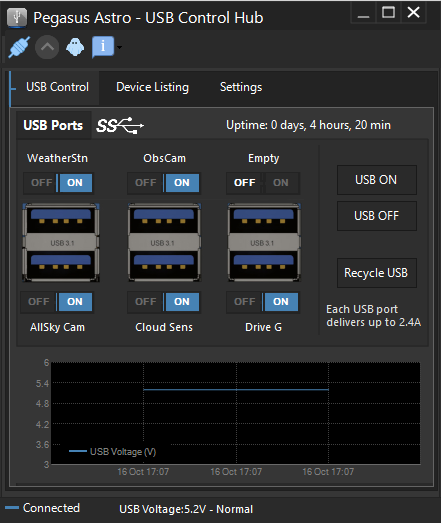Screen dimensions: 441x523
Task: Switch ObsCam port ON
Action: click(x=182, y=183)
